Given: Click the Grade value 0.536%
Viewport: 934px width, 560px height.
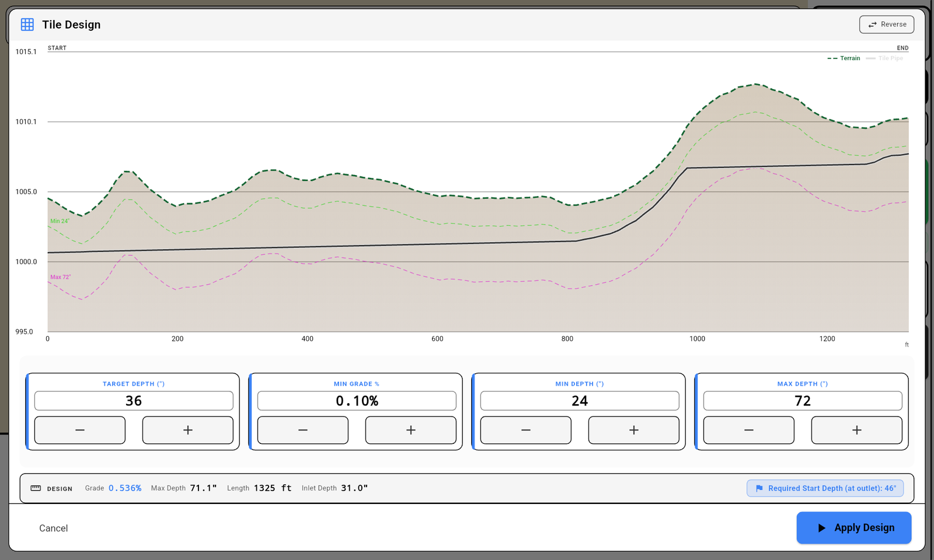Looking at the screenshot, I should click(x=125, y=488).
